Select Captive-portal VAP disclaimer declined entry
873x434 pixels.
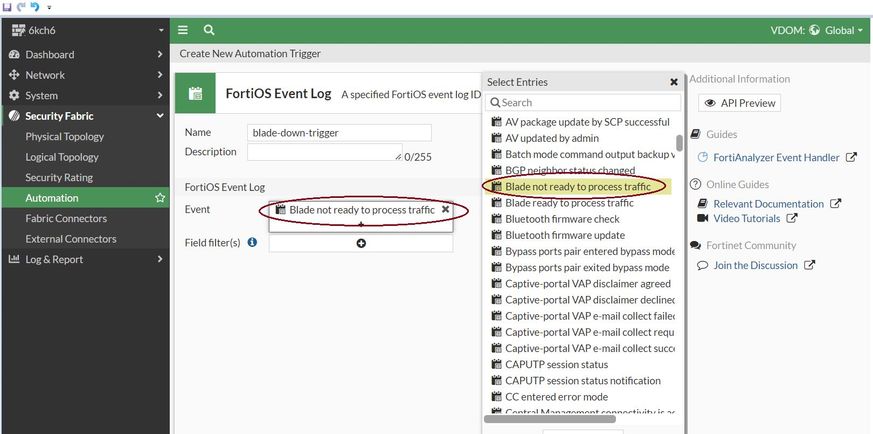583,300
